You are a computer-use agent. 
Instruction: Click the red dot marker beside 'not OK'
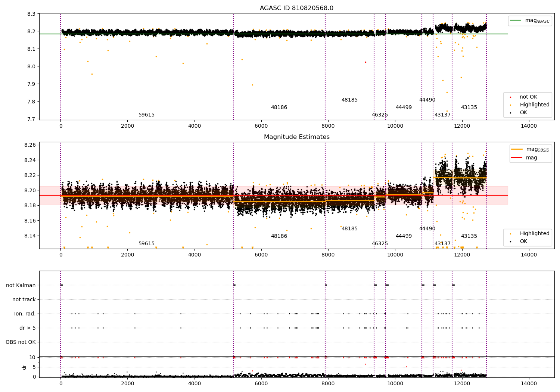510,97
